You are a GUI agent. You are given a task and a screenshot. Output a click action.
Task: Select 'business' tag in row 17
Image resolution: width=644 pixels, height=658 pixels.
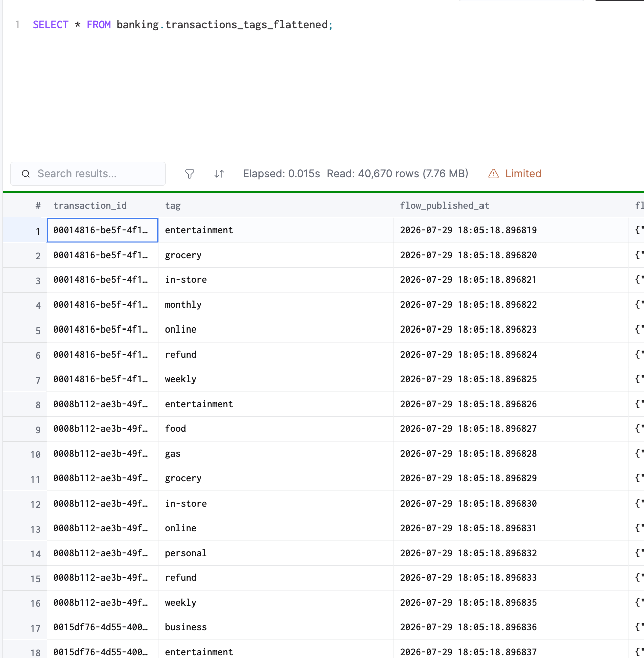(x=186, y=627)
